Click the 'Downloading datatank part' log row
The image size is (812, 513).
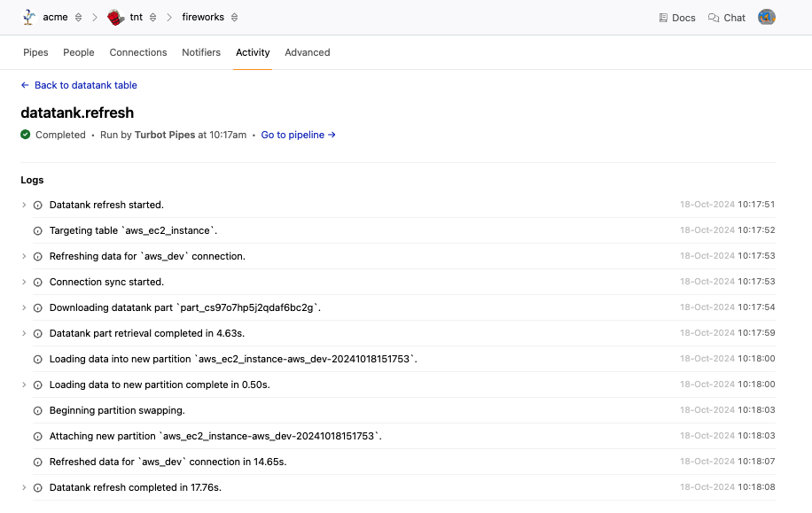click(185, 307)
